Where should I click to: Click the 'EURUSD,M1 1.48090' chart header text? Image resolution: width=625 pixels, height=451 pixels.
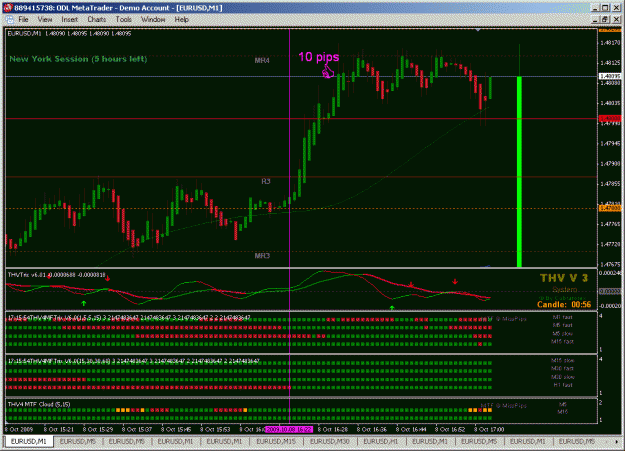[69, 33]
